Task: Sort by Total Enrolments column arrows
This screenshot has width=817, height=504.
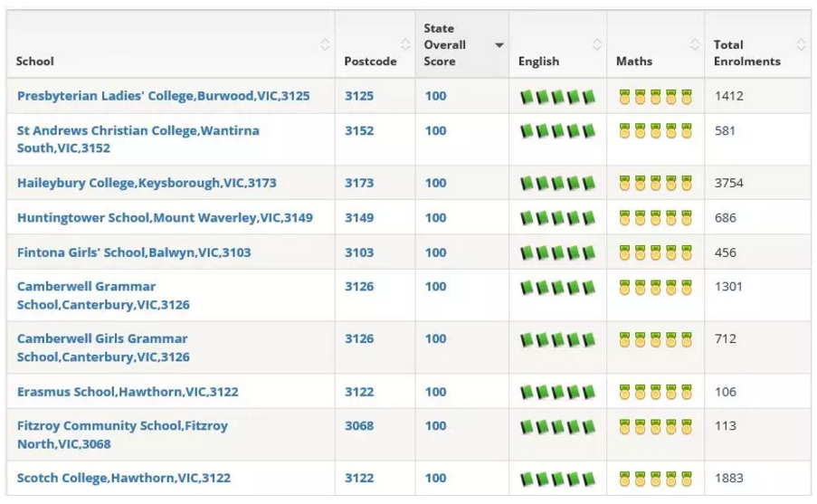Action: point(802,45)
